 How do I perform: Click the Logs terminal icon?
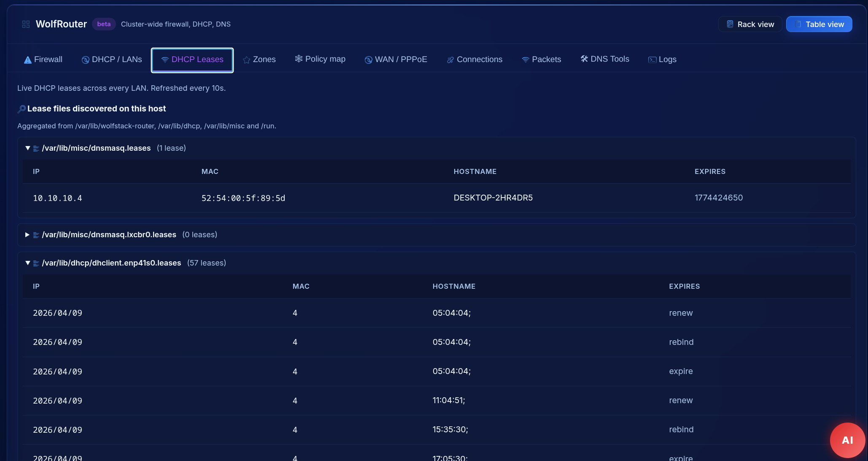point(652,60)
